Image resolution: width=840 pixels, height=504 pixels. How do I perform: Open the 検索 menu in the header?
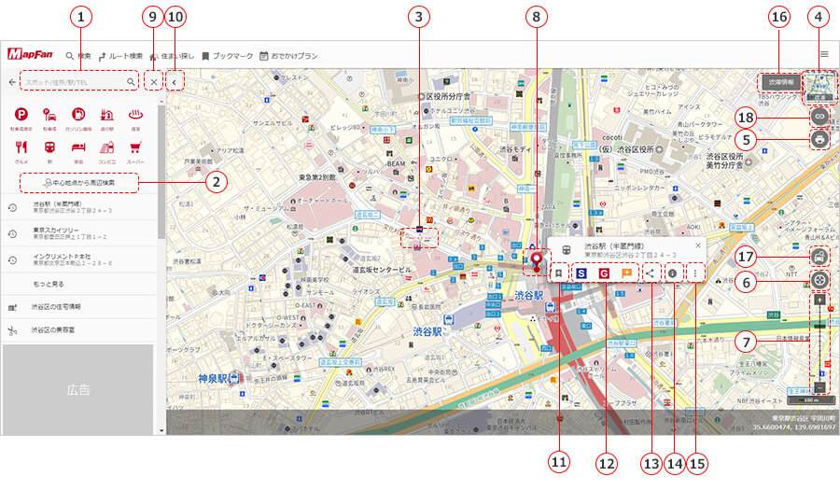pos(78,56)
